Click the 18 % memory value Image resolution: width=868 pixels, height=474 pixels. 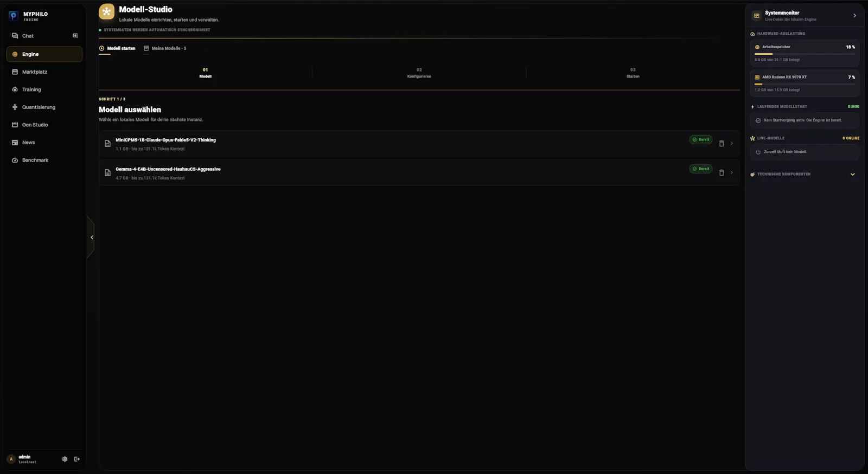pos(850,47)
